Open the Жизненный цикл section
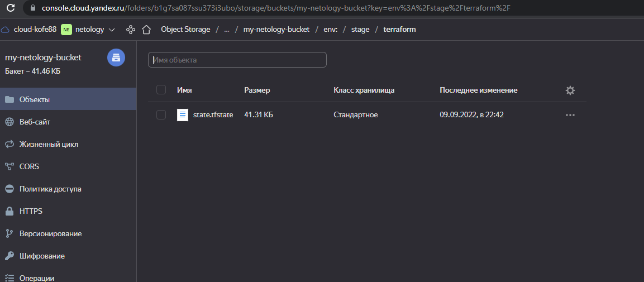Viewport: 644px width, 282px height. (x=68, y=144)
